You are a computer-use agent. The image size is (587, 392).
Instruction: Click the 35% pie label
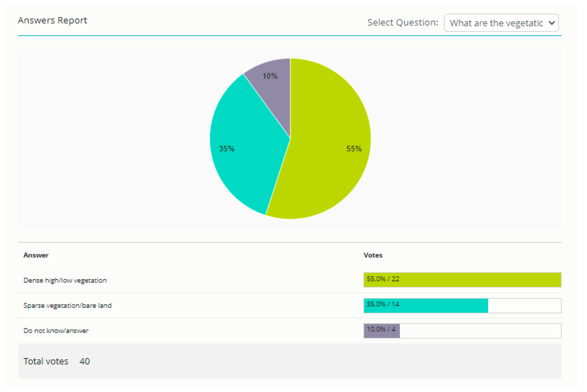(x=226, y=149)
